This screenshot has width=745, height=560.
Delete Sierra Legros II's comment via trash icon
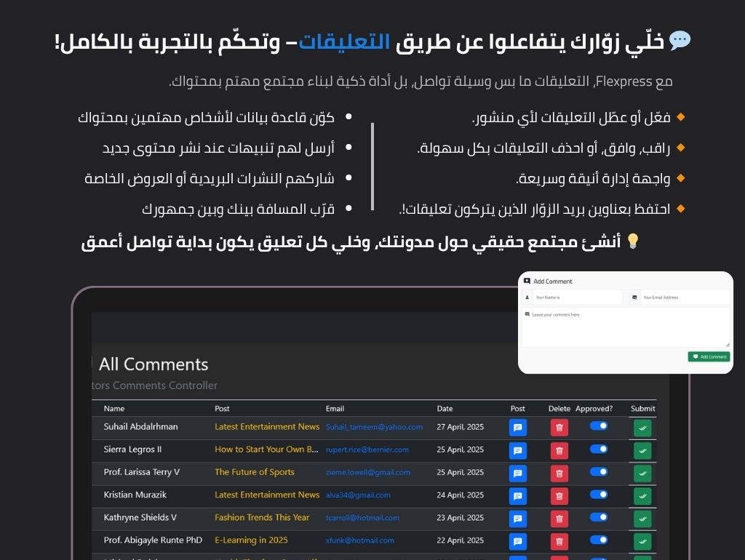[x=559, y=451]
